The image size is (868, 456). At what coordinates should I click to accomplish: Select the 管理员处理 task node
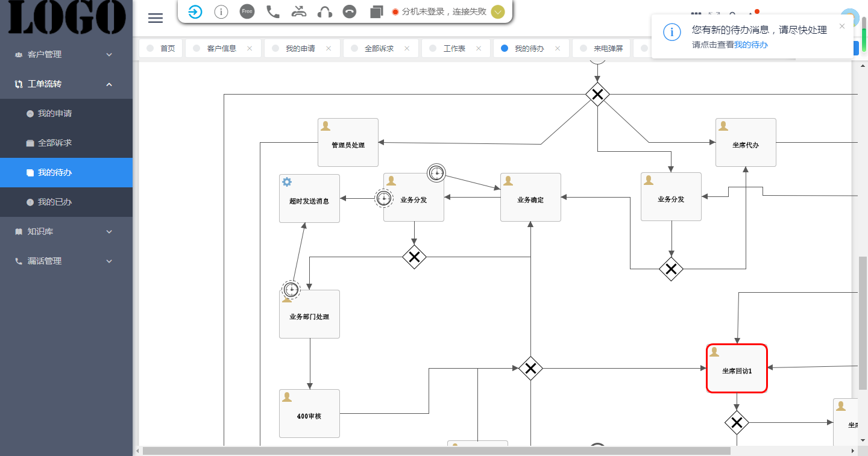[x=348, y=143]
